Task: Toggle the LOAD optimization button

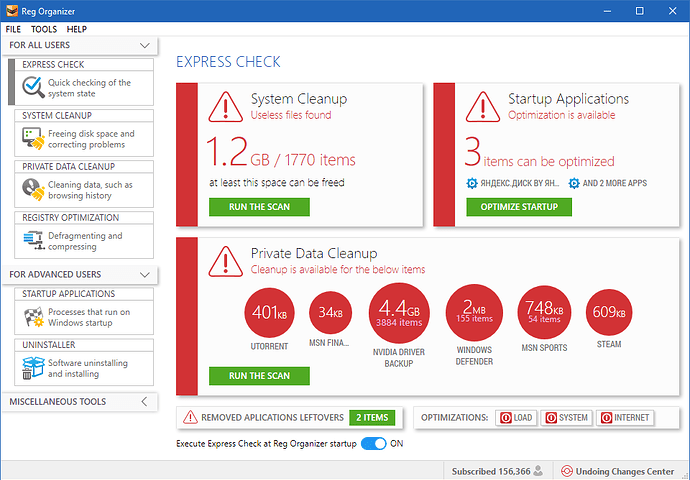Action: pyautogui.click(x=516, y=417)
